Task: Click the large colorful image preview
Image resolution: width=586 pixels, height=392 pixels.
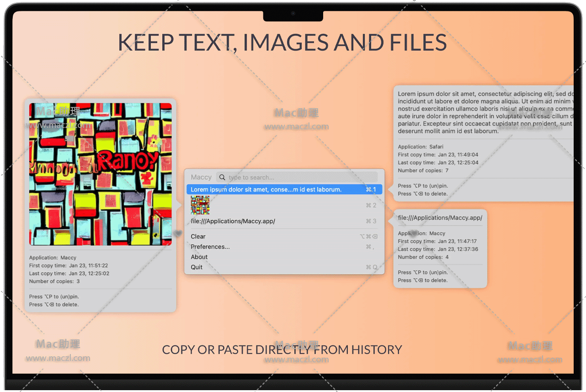Action: click(101, 174)
